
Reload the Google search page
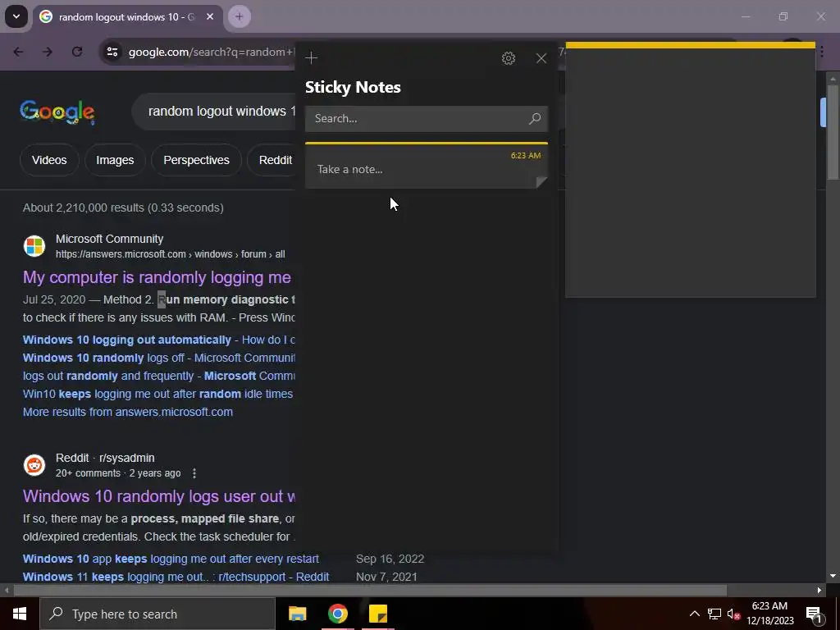coord(77,52)
